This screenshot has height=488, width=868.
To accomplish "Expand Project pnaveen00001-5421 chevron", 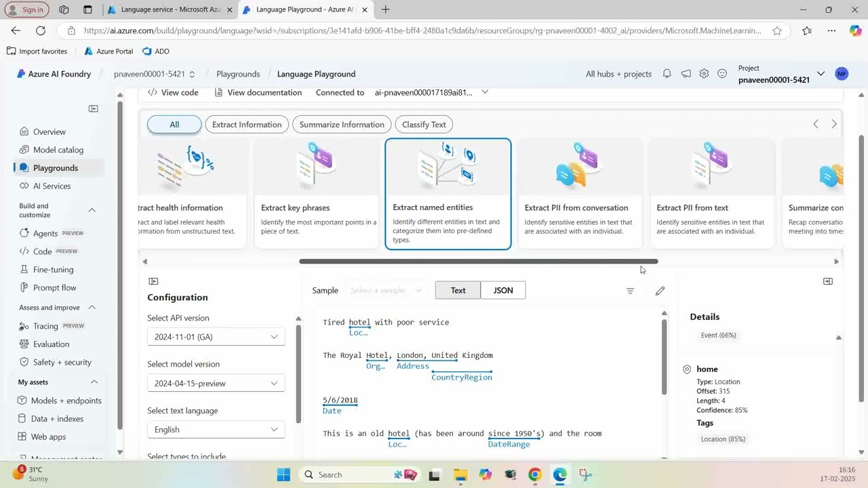I will tap(821, 74).
